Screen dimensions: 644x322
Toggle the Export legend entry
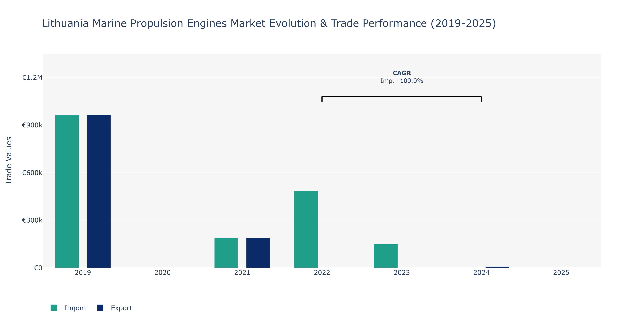(x=114, y=308)
